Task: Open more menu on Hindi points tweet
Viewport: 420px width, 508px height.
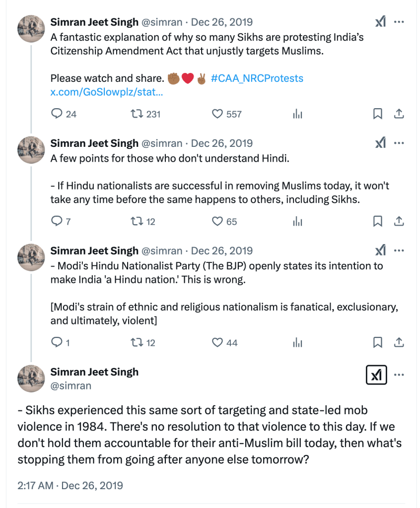Action: point(399,143)
